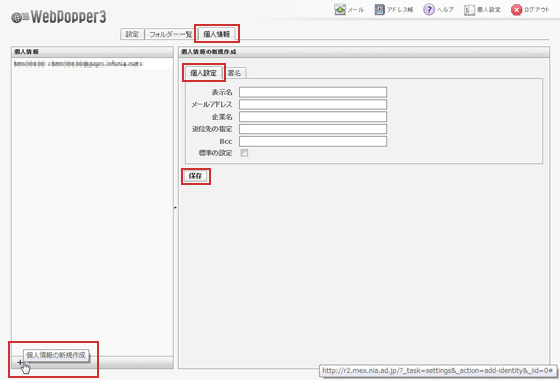Click the メールアドレス input field

(313, 104)
